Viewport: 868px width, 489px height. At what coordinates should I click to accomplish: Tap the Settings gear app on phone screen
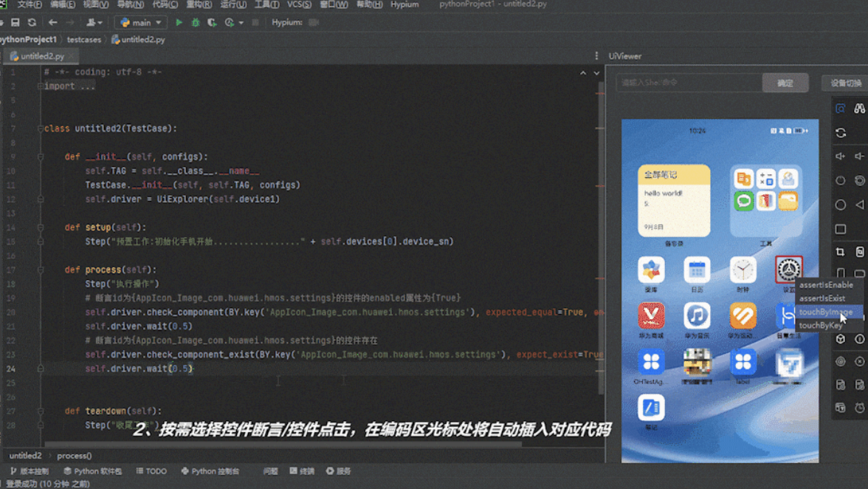(788, 270)
